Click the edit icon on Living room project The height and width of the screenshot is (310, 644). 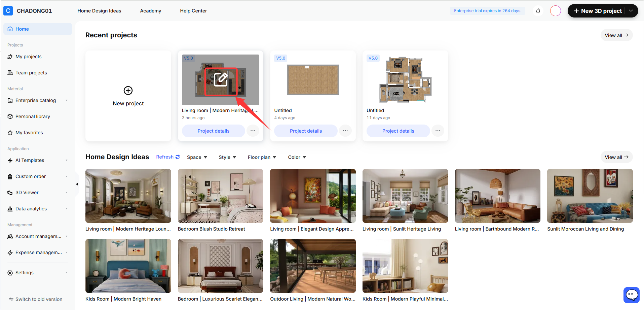[x=221, y=80]
